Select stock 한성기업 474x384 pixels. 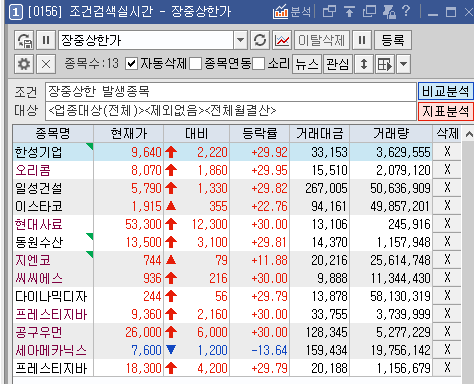pyautogui.click(x=39, y=152)
